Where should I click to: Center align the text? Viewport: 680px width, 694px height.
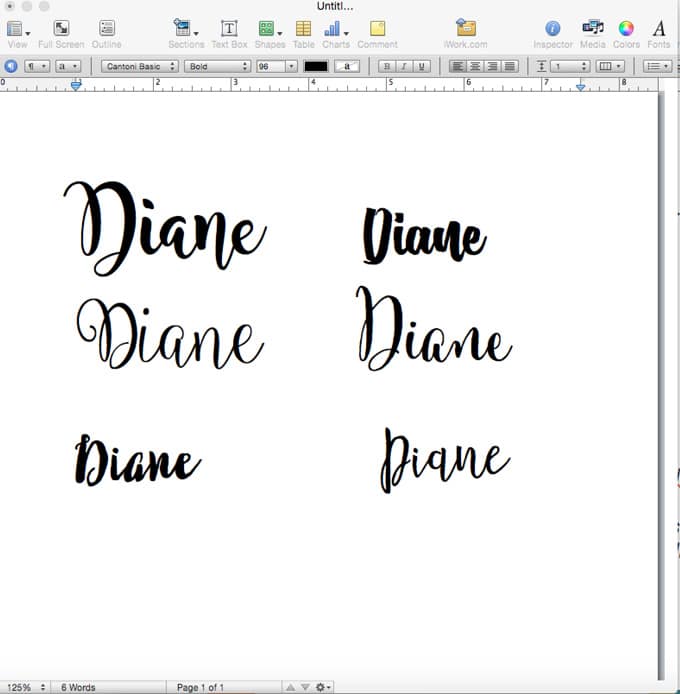tap(475, 66)
